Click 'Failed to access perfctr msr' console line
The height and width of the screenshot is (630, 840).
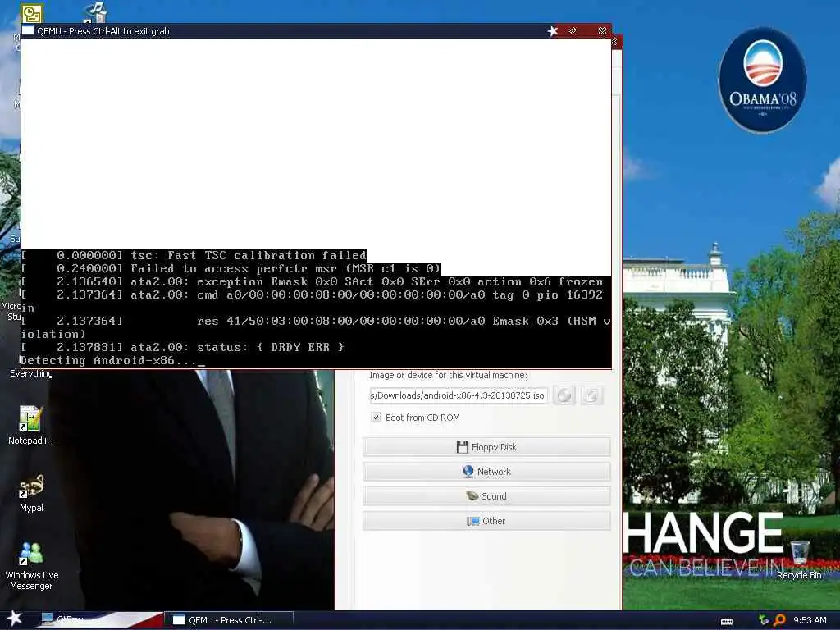(x=285, y=268)
